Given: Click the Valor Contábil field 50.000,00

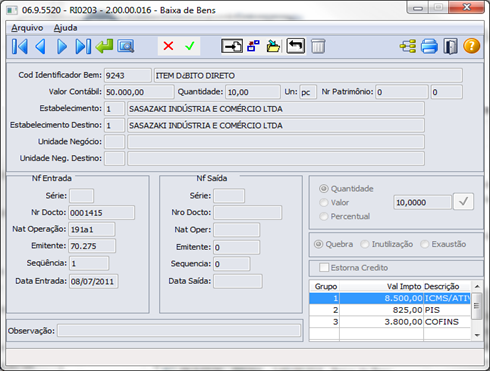Looking at the screenshot, I should [x=139, y=92].
